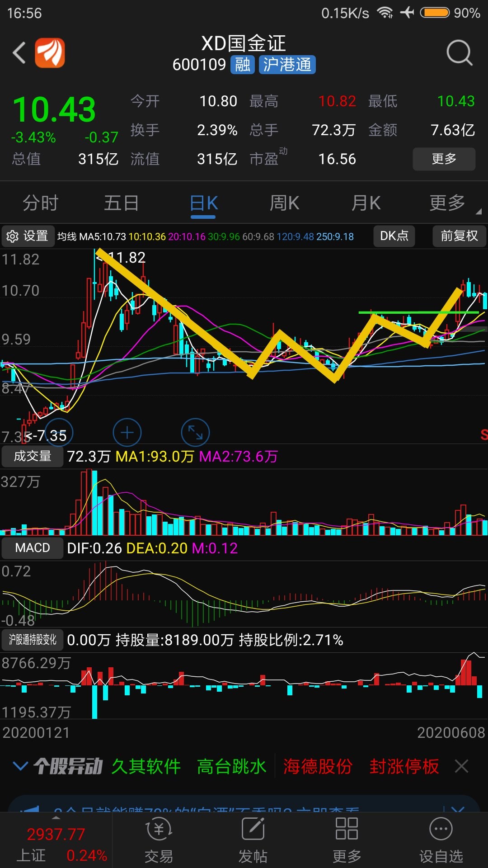Open the 前复权 adjustment selector
The width and height of the screenshot is (488, 868).
[x=459, y=236]
